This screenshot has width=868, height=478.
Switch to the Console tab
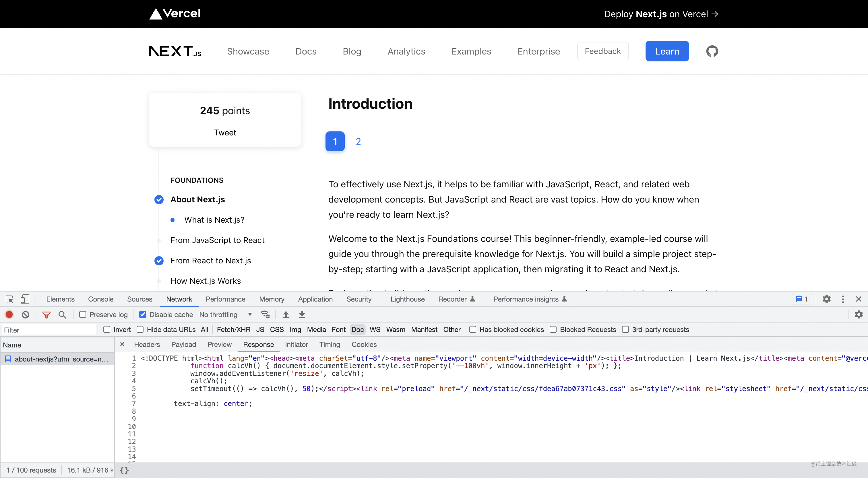click(x=101, y=299)
